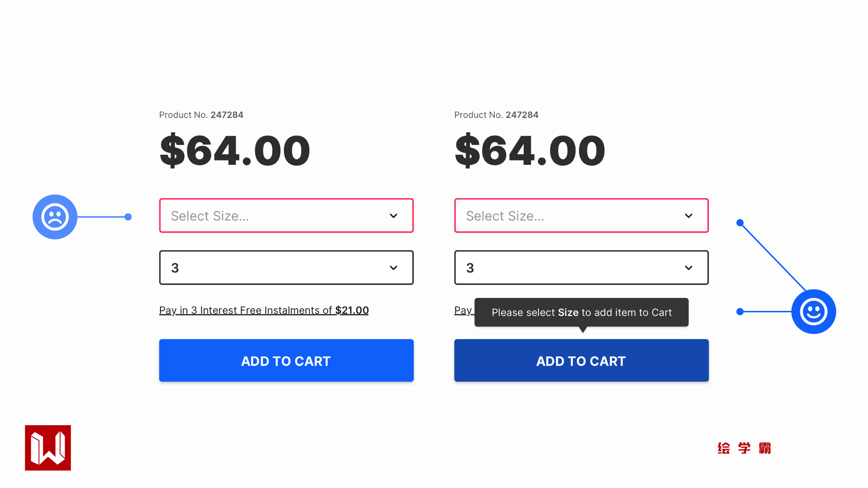Expand the left quantity dropdown showing 3

tap(286, 268)
